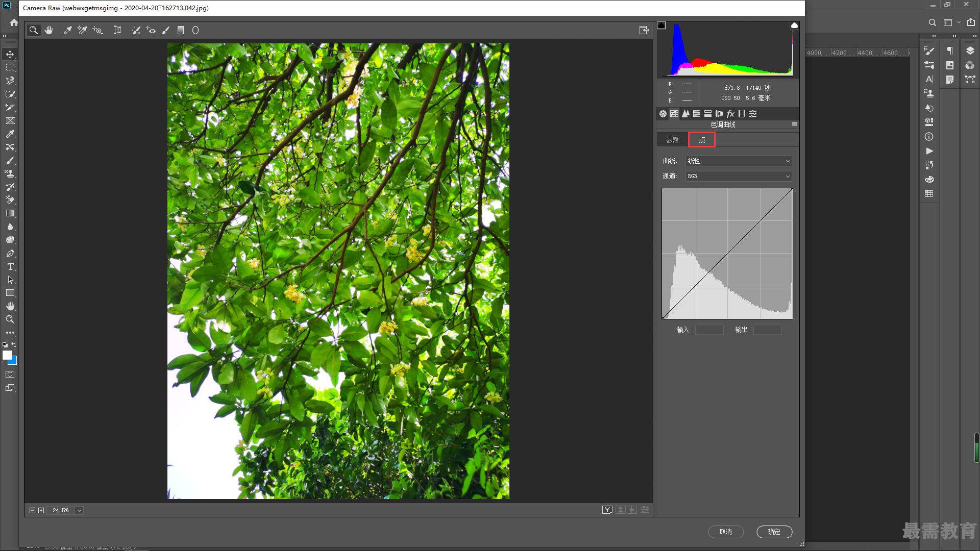Open the Split Toning panel tab

(x=708, y=114)
